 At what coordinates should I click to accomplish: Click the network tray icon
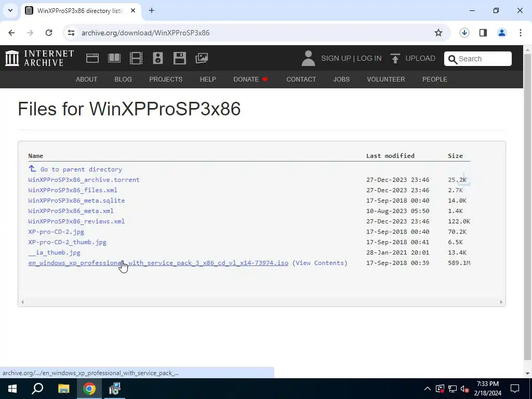point(453,389)
